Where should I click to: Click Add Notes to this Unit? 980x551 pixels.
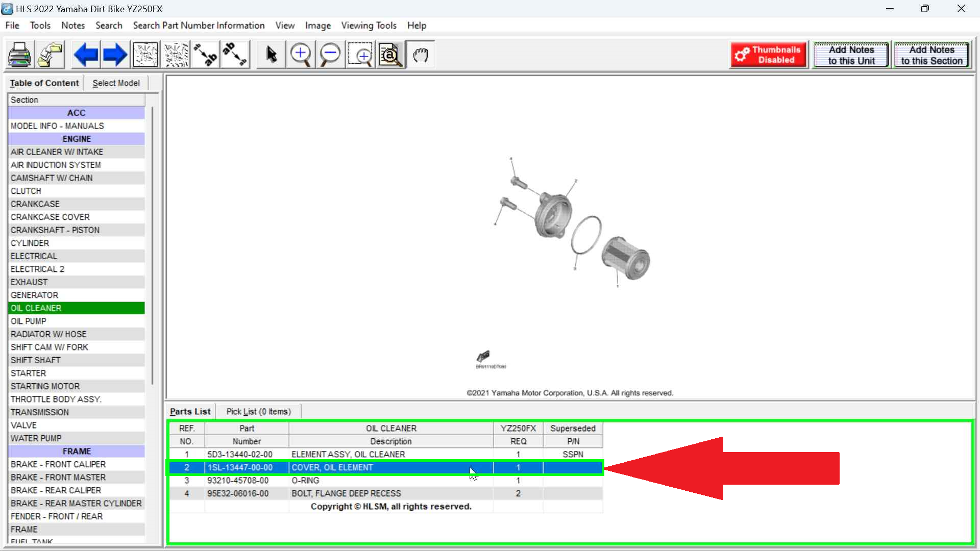pyautogui.click(x=851, y=55)
